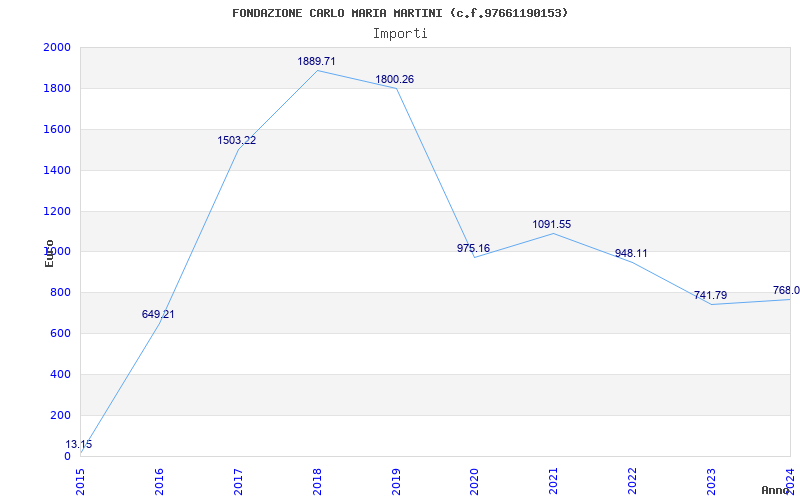Viewport: 800px width, 500px height.
Task: Click the 2020 x-axis tick label
Action: coord(474,482)
